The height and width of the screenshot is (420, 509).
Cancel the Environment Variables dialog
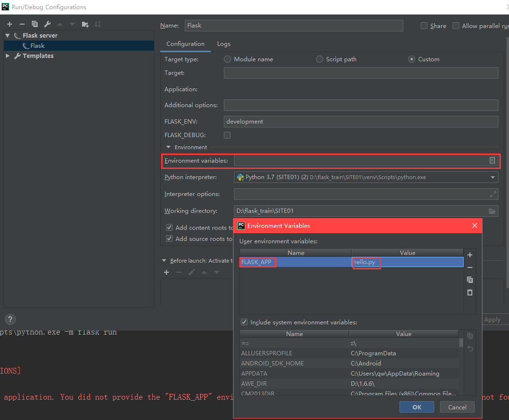click(x=457, y=407)
